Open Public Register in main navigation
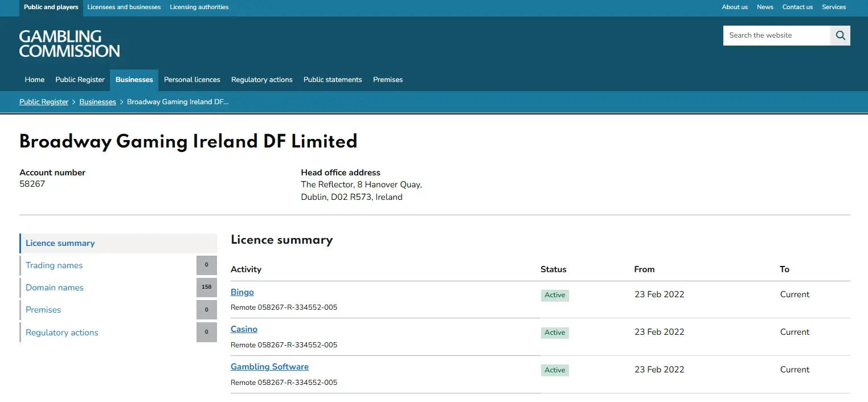The width and height of the screenshot is (868, 402). click(80, 80)
